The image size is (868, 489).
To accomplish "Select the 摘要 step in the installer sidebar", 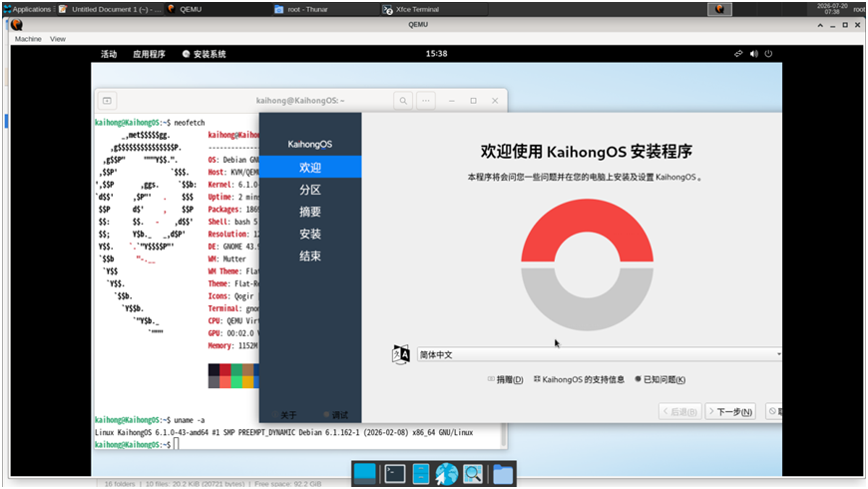I will point(310,212).
